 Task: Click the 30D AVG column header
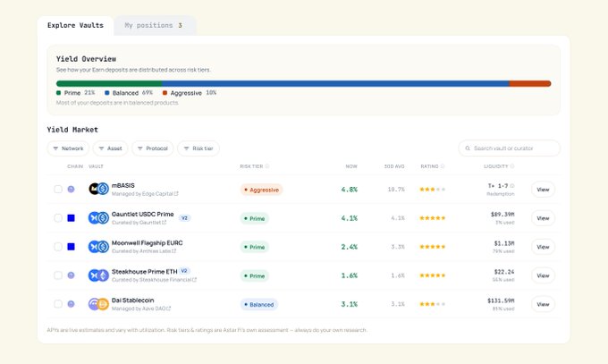394,166
